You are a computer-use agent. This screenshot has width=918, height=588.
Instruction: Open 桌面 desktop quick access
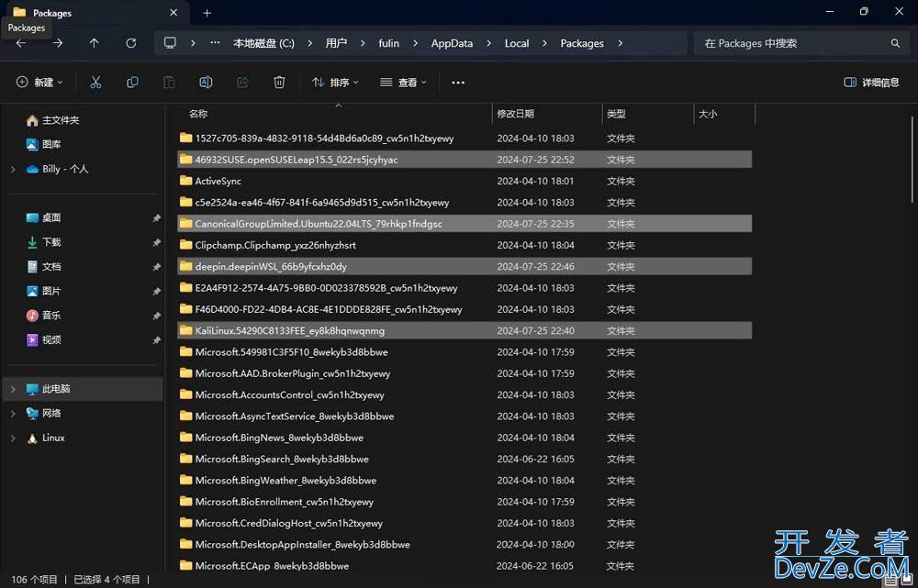[x=43, y=217]
